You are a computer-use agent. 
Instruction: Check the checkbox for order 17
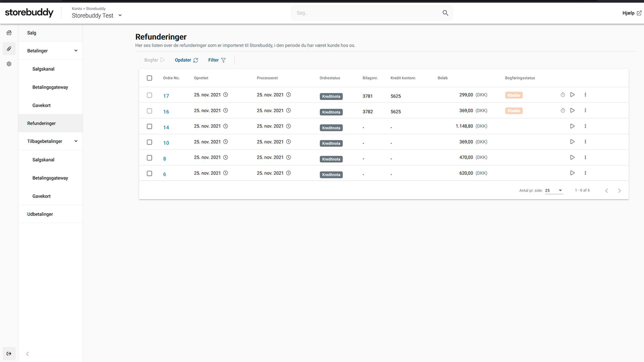149,95
